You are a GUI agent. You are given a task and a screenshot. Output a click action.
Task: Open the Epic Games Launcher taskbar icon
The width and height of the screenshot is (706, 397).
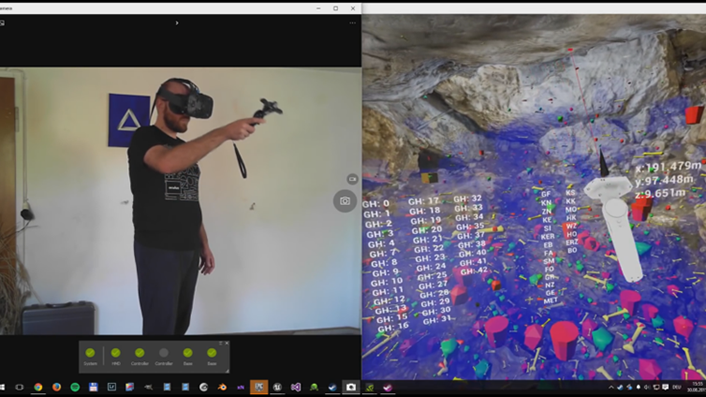[259, 387]
